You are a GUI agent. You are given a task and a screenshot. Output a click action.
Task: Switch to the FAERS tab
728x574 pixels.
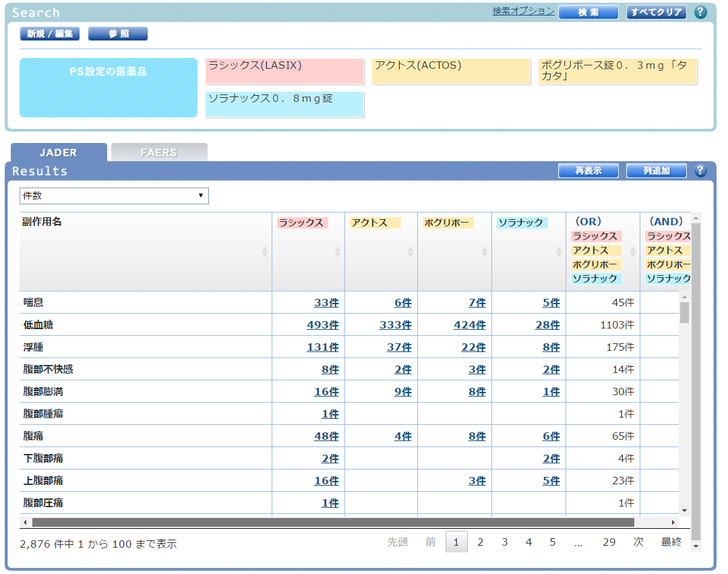159,152
